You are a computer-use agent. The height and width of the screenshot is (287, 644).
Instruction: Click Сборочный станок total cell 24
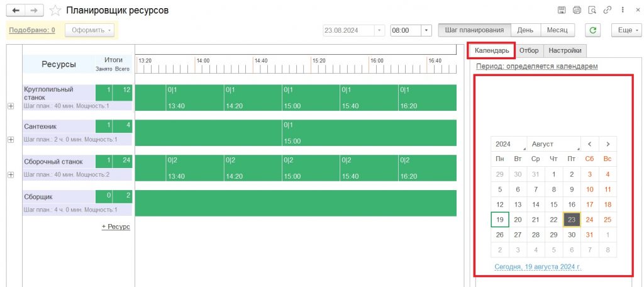click(x=123, y=161)
